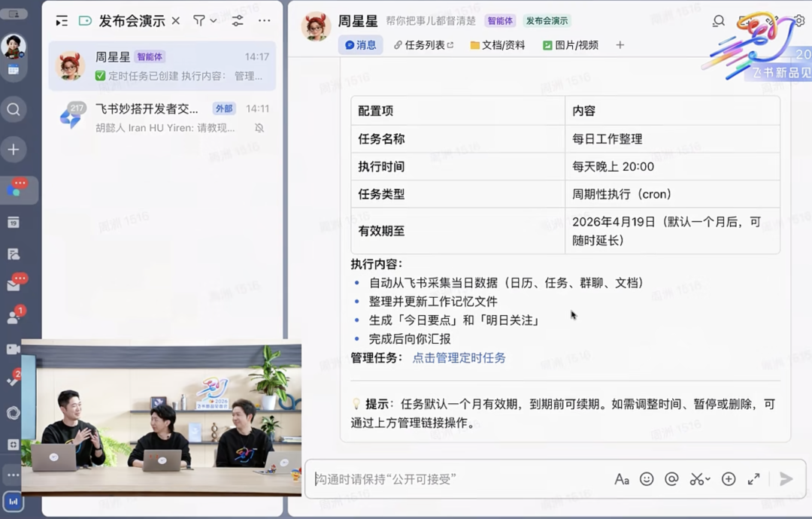Image resolution: width=812 pixels, height=519 pixels.
Task: Click the Aa text formatting icon
Action: [x=622, y=479]
